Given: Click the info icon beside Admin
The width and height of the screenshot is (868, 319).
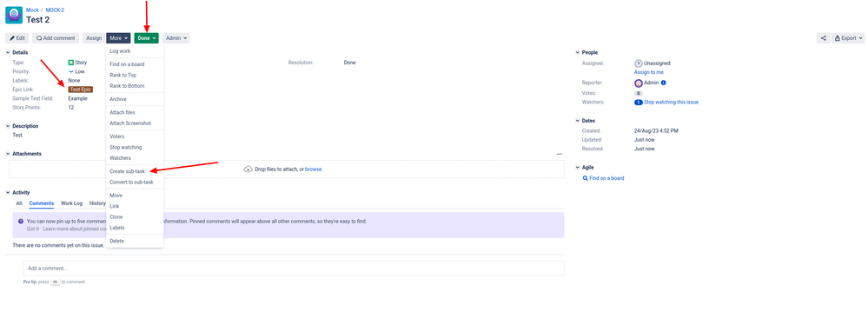Looking at the screenshot, I should click(x=664, y=83).
